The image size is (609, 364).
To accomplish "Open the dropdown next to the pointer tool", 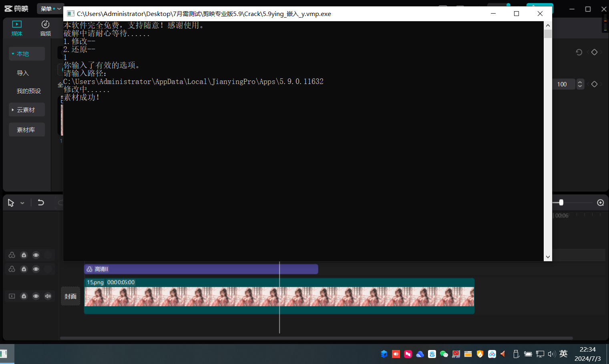I will click(x=22, y=203).
